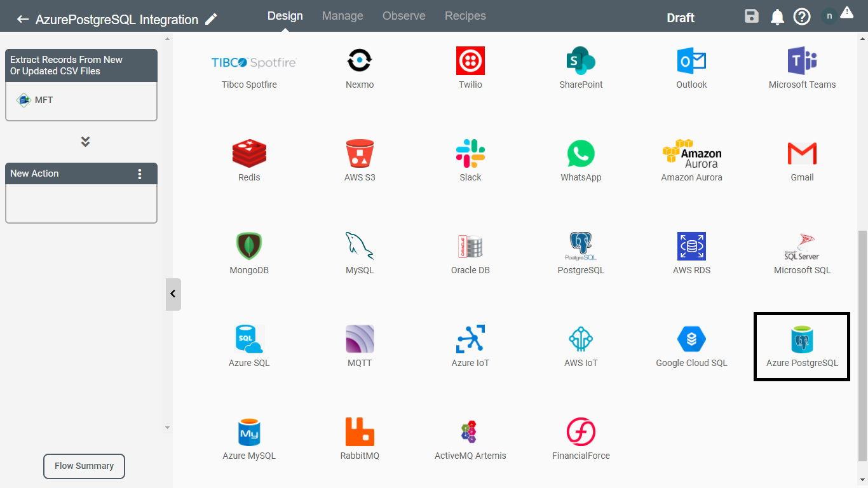868x488 pixels.
Task: Select the PostgreSQL elephant connector
Action: 581,253
